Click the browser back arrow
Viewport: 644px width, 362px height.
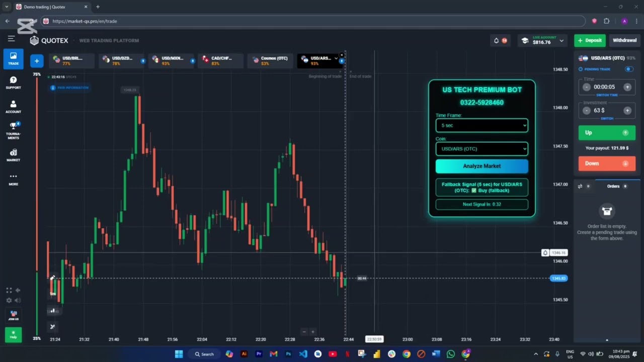(8, 21)
